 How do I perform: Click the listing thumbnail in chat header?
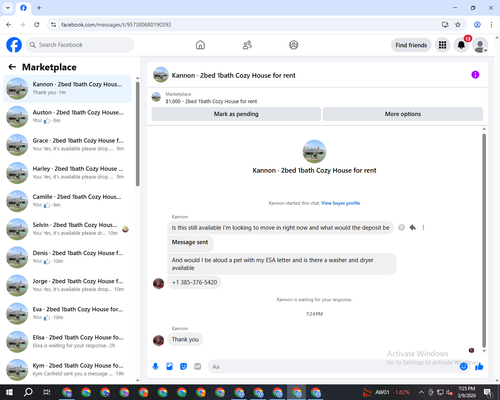(161, 75)
